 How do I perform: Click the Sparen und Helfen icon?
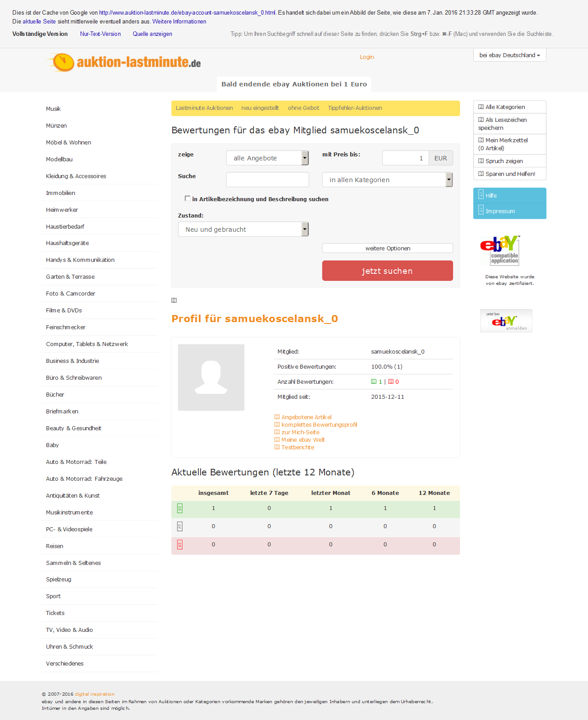coord(481,174)
